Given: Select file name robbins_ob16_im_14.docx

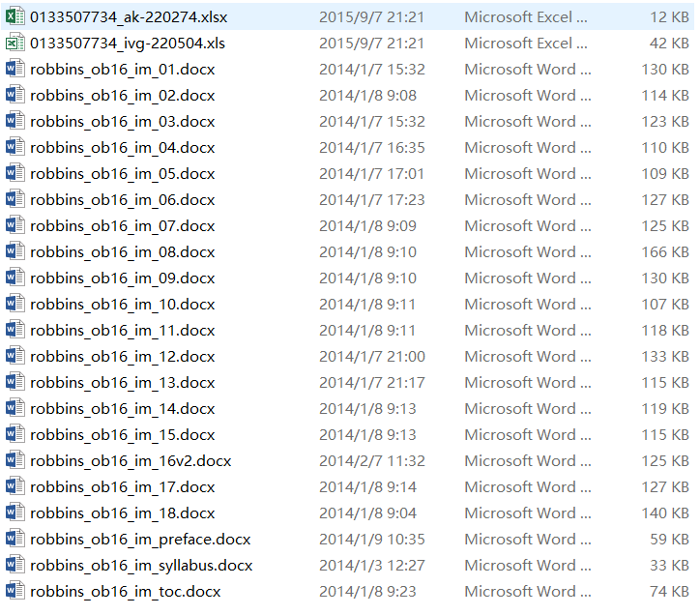Looking at the screenshot, I should pyautogui.click(x=123, y=409).
